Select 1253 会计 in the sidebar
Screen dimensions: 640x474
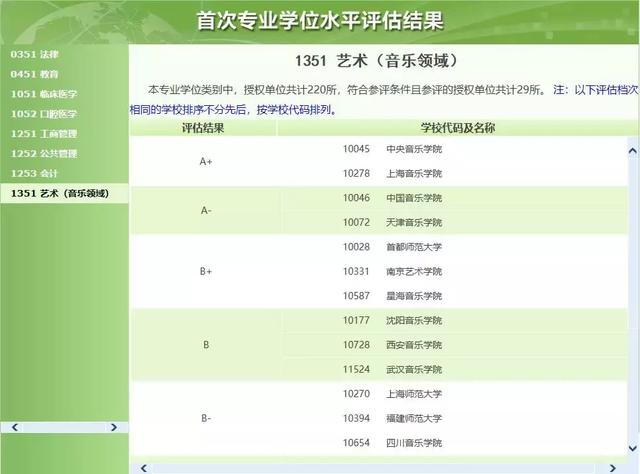tap(34, 173)
